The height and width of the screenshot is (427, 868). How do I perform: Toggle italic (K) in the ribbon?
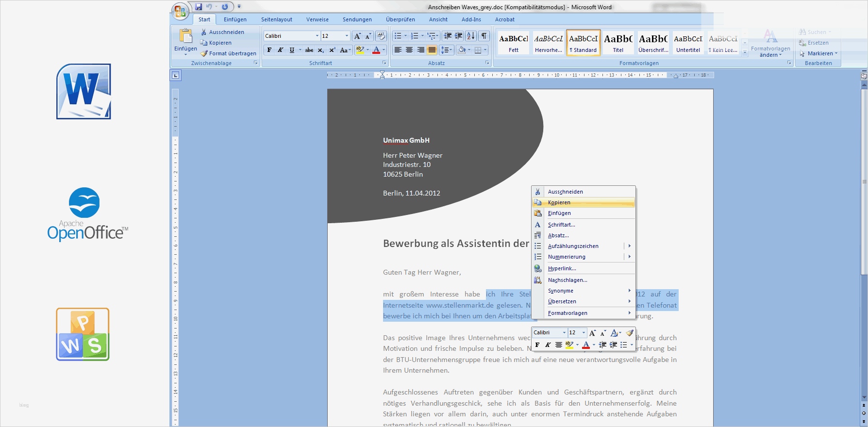(x=280, y=50)
